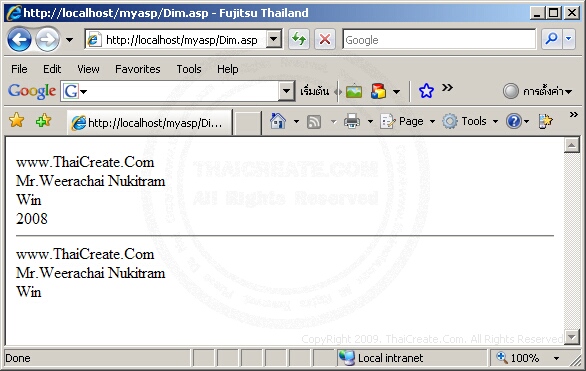Click the Print icon
This screenshot has width=586, height=371.
pyautogui.click(x=352, y=121)
